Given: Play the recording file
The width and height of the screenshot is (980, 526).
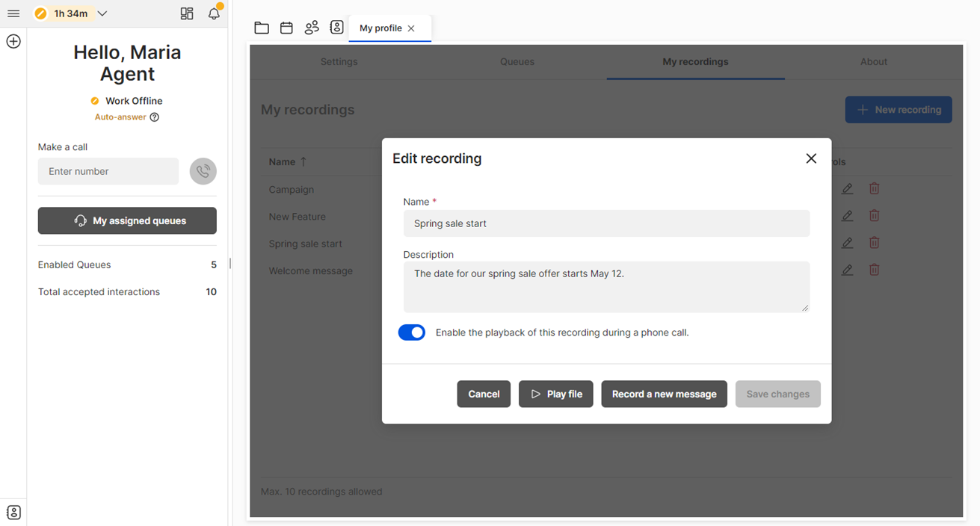Looking at the screenshot, I should (x=556, y=394).
